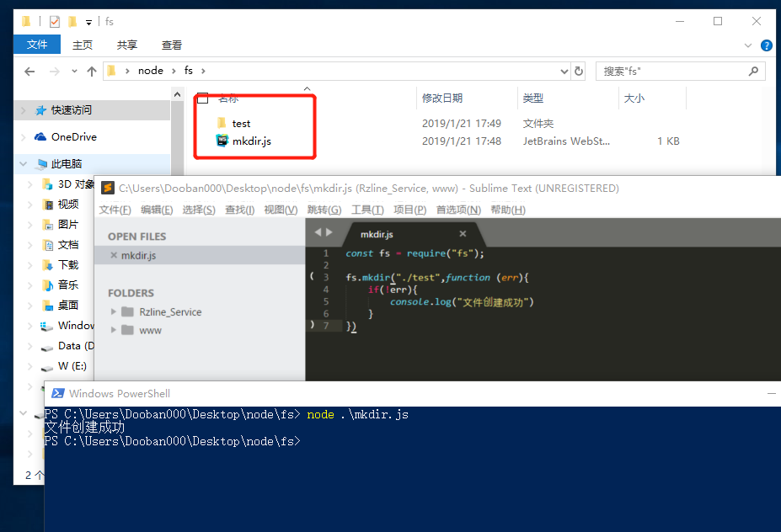Select 快速访问 in navigation pane
This screenshot has height=532, width=781.
point(72,110)
